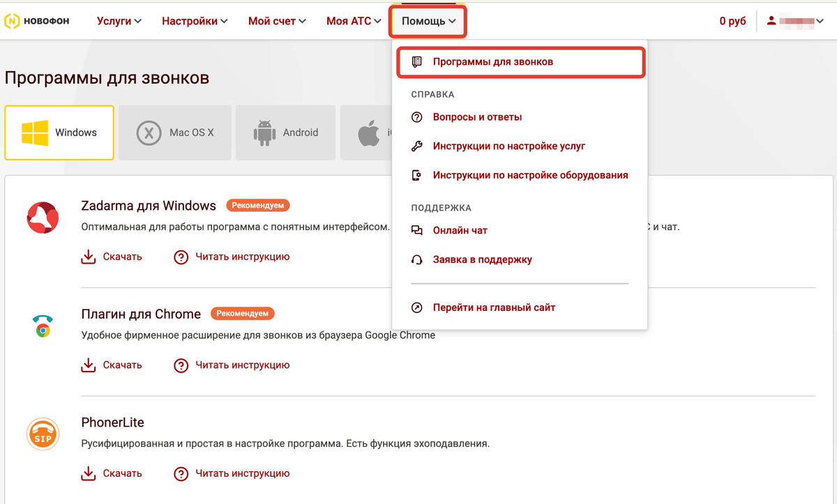
Task: Click the Zadarma для Windows heading
Action: point(149,206)
